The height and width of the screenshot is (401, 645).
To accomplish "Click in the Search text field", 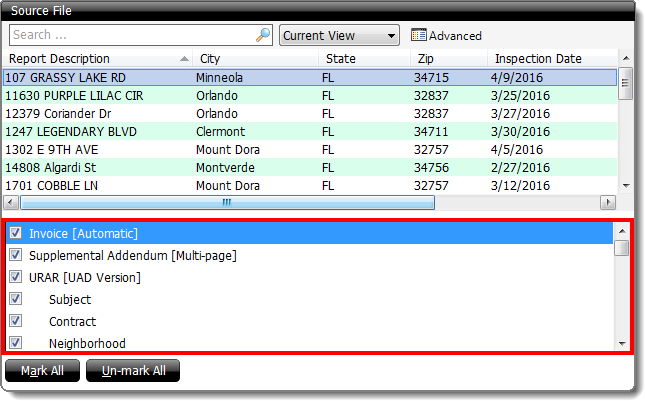I will [x=130, y=35].
